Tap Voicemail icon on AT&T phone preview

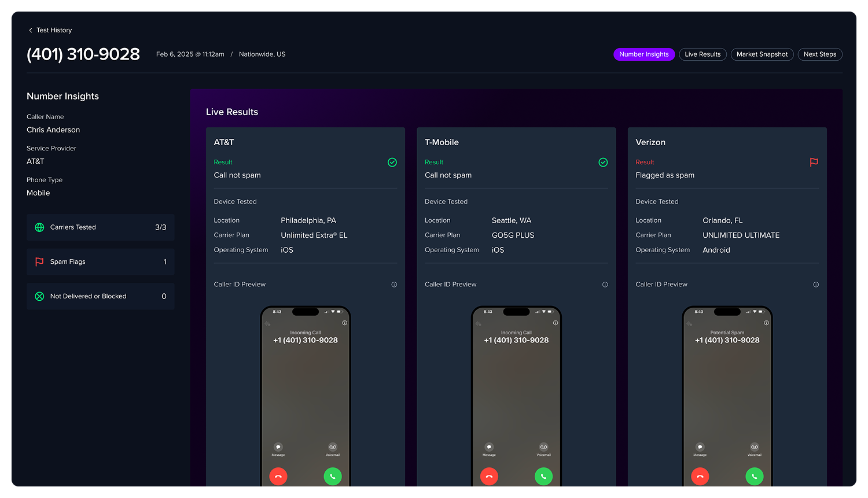(333, 447)
